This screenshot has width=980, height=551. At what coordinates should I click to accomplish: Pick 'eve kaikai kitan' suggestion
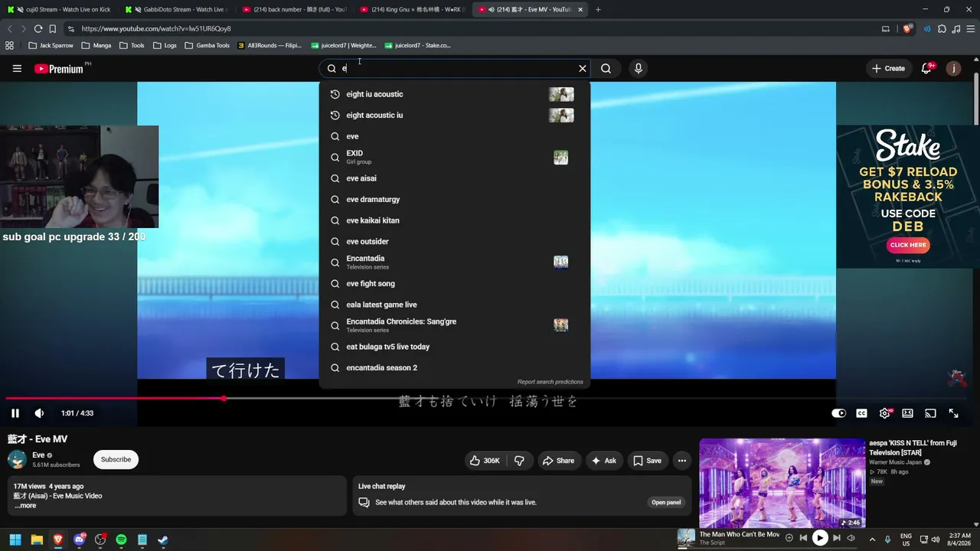(455, 220)
